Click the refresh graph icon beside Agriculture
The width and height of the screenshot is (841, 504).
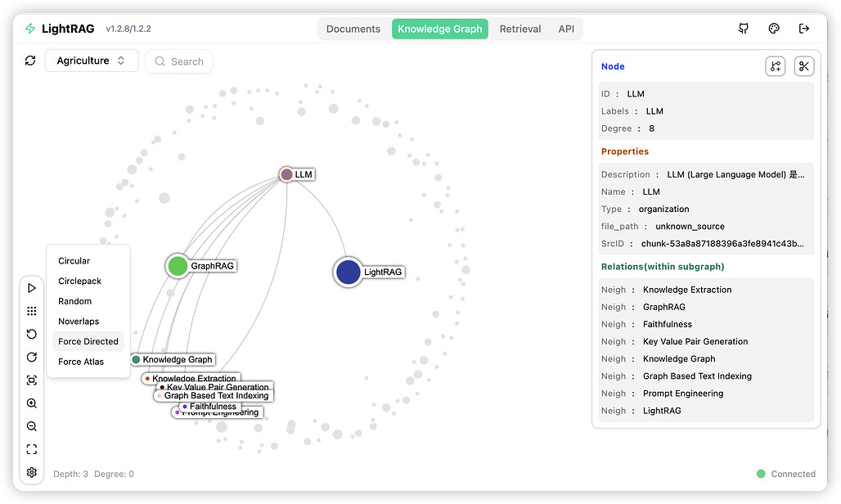(x=30, y=61)
